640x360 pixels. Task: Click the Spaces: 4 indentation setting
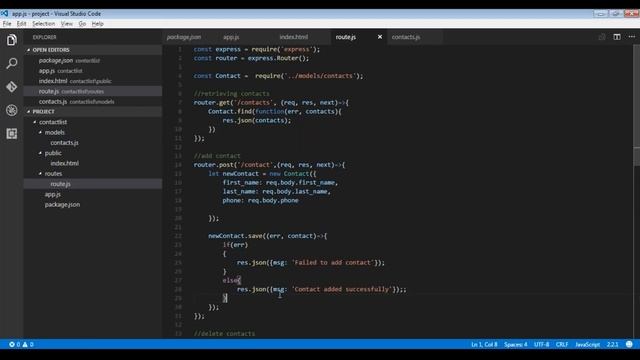tap(516, 344)
